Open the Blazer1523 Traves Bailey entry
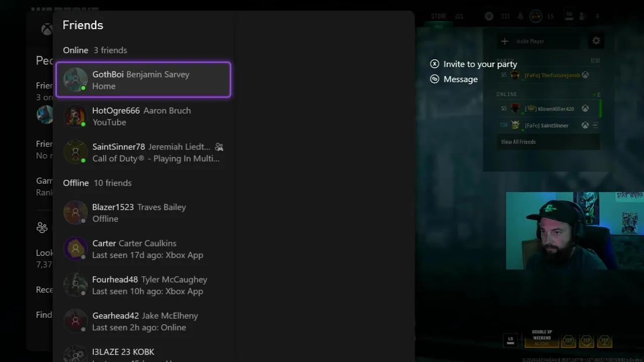Screen dimensions: 644x362 coord(143,213)
